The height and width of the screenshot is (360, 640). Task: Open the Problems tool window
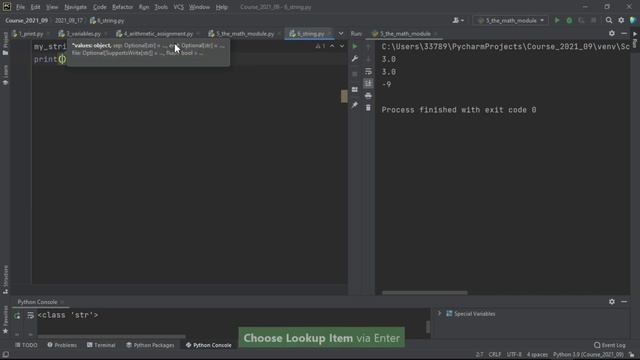pos(62,345)
